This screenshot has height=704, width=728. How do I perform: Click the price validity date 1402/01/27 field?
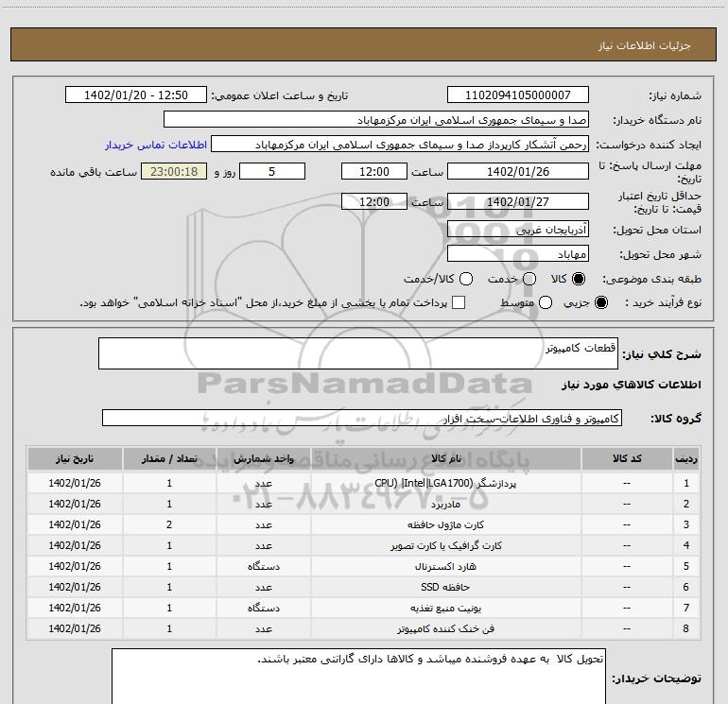click(x=518, y=201)
